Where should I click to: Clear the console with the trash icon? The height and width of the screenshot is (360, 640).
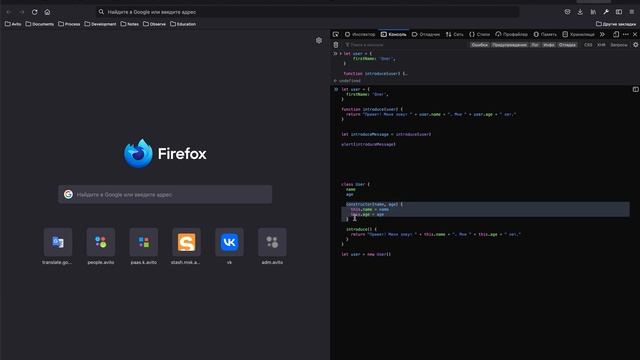[336, 45]
